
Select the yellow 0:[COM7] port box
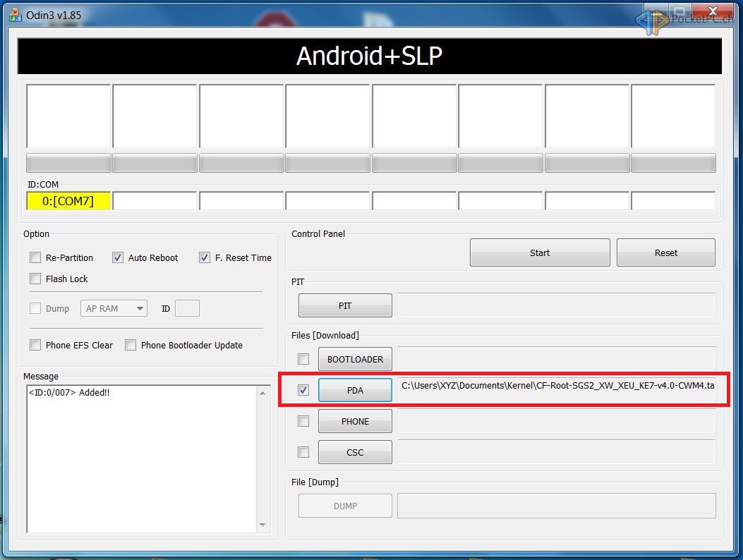coord(68,201)
